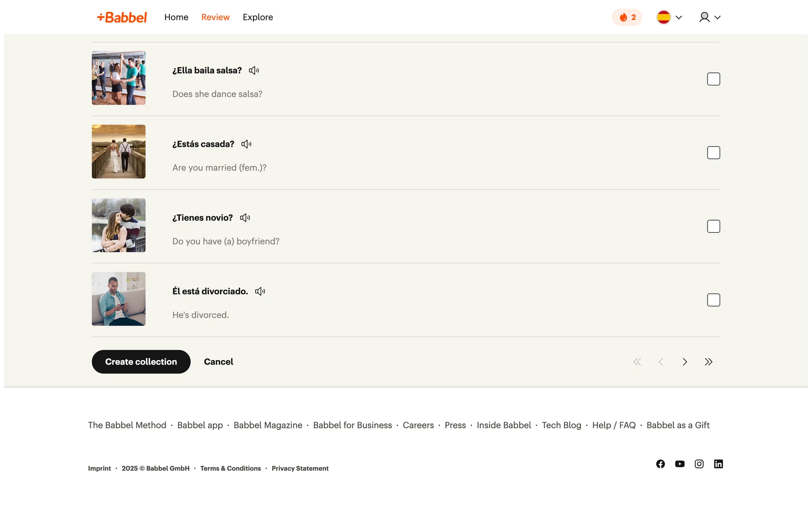Switch to the Review tab
Viewport: 812px width, 508px height.
pos(215,17)
